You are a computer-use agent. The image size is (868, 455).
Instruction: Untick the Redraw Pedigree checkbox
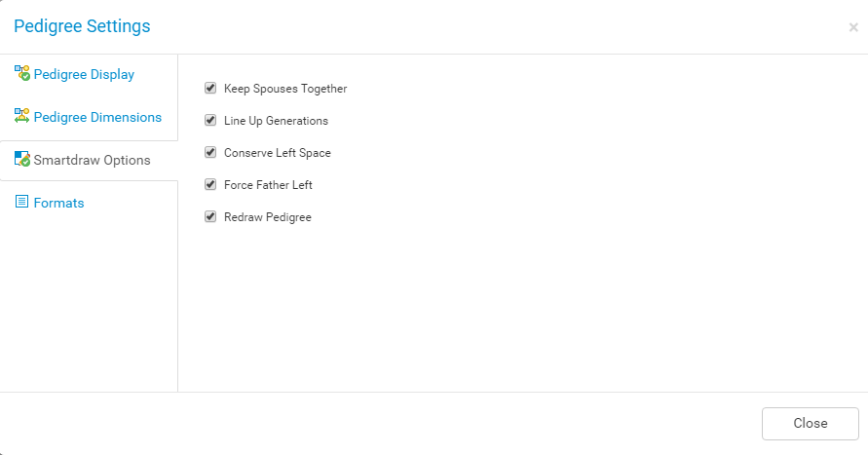210,216
